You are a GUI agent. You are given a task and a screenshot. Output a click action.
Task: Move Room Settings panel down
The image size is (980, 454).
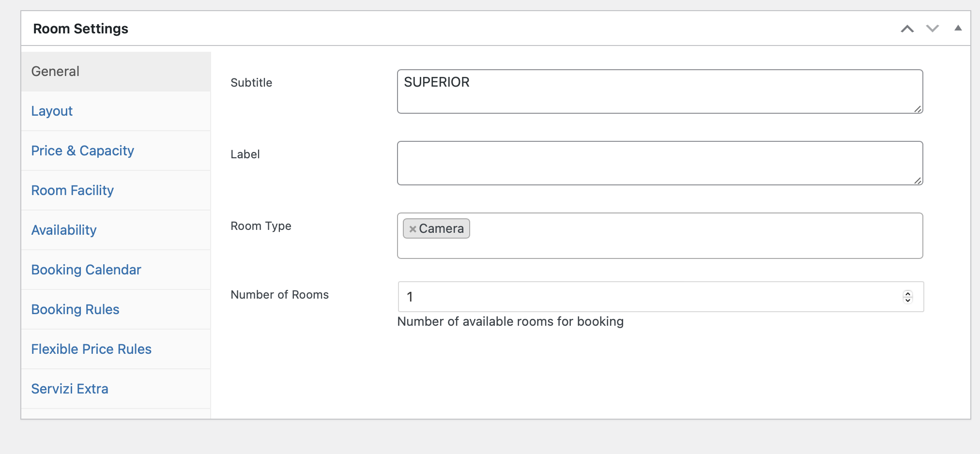[933, 29]
